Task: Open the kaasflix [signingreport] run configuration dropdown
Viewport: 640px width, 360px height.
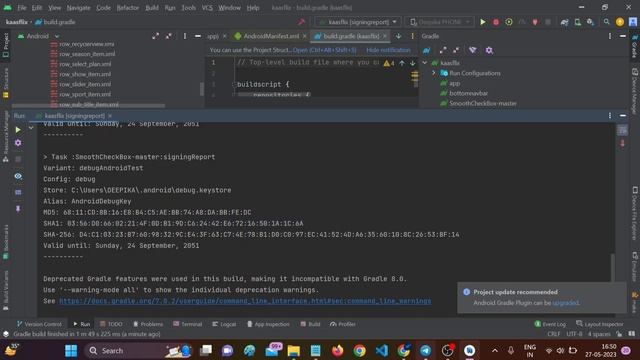Action: [358, 22]
